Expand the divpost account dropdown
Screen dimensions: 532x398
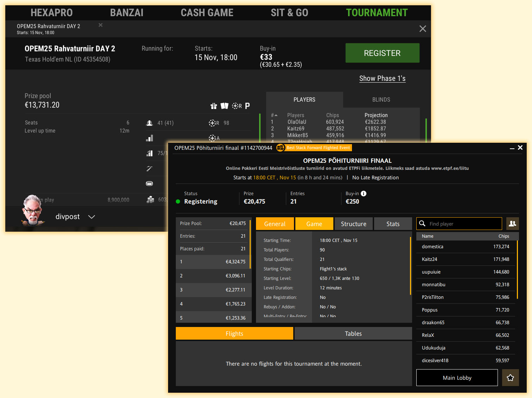[x=91, y=217]
